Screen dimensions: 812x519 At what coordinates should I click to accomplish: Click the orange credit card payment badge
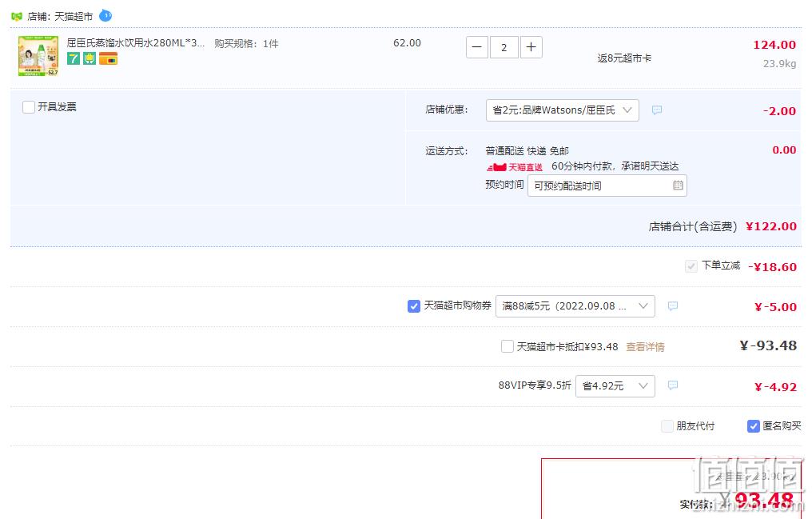pyautogui.click(x=108, y=58)
